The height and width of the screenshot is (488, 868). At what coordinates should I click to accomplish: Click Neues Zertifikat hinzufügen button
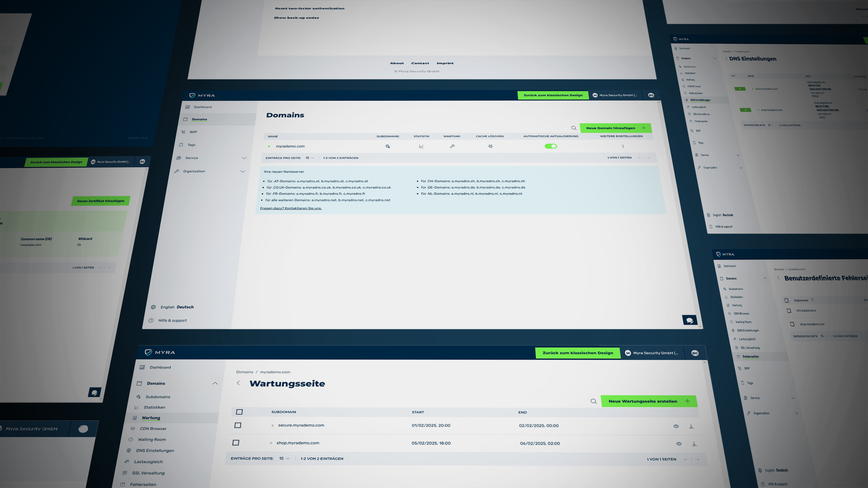(x=100, y=201)
